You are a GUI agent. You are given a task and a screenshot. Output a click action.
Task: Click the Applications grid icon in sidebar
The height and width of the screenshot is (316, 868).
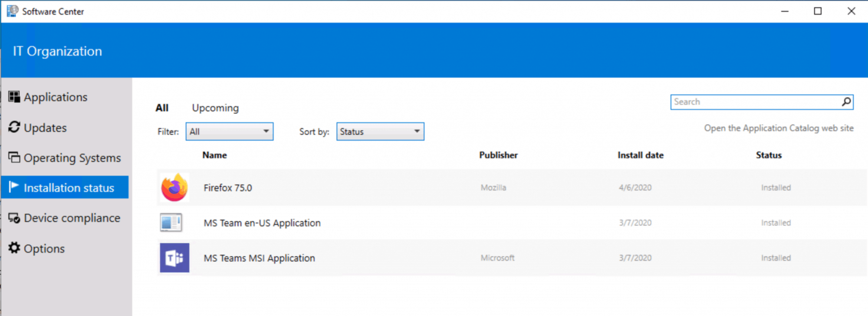[14, 97]
